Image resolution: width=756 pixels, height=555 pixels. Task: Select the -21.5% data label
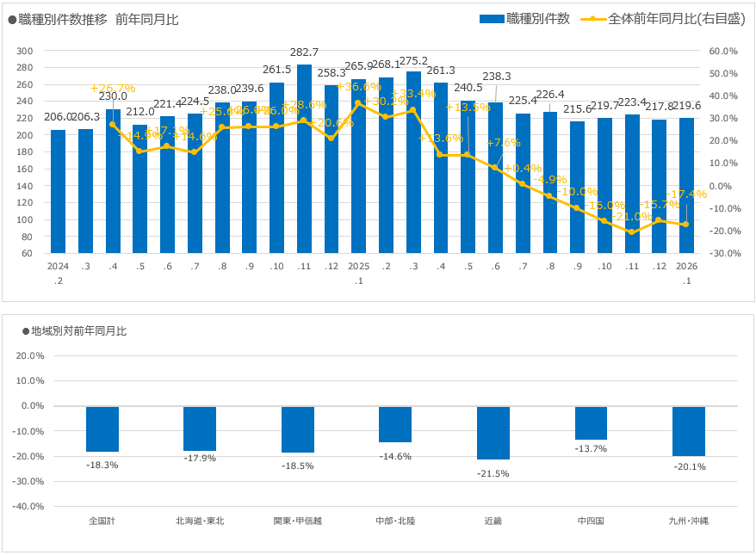pos(493,473)
